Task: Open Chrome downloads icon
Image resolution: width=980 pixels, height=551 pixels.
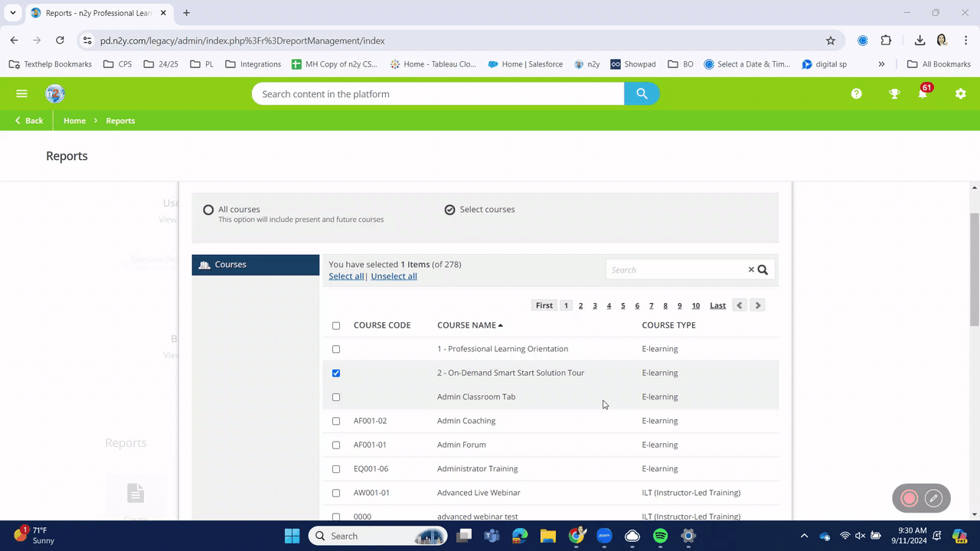Action: [x=920, y=41]
